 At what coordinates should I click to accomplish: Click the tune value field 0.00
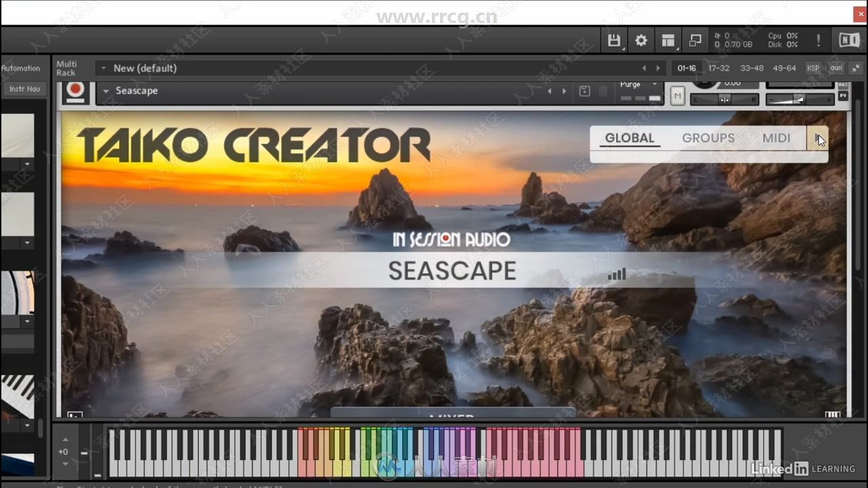[x=732, y=83]
